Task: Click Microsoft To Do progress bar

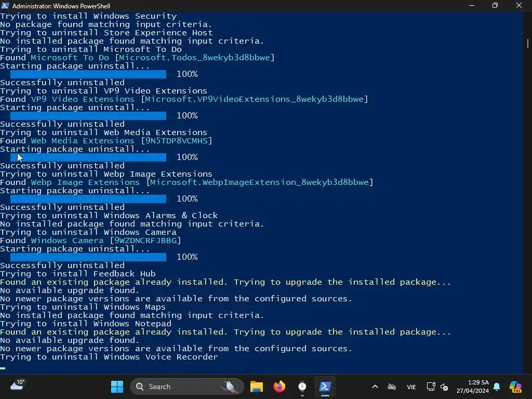Action: tap(88, 74)
